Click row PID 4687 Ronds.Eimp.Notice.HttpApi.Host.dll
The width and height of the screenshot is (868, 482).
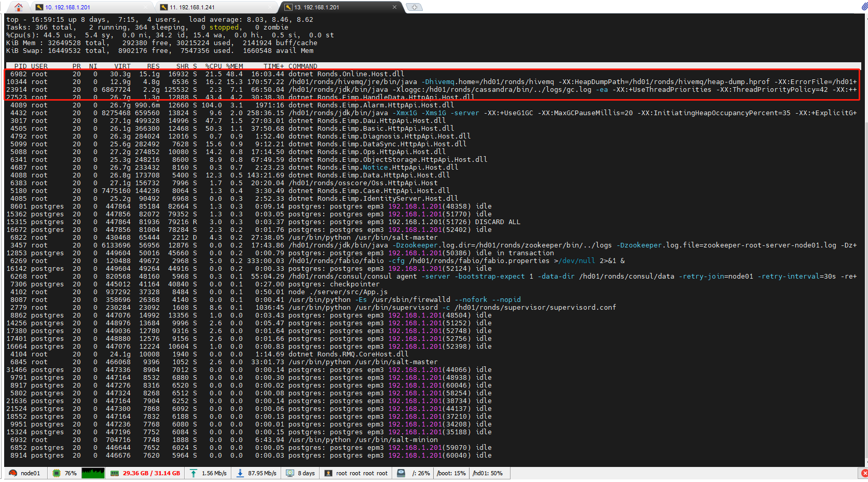point(432,168)
